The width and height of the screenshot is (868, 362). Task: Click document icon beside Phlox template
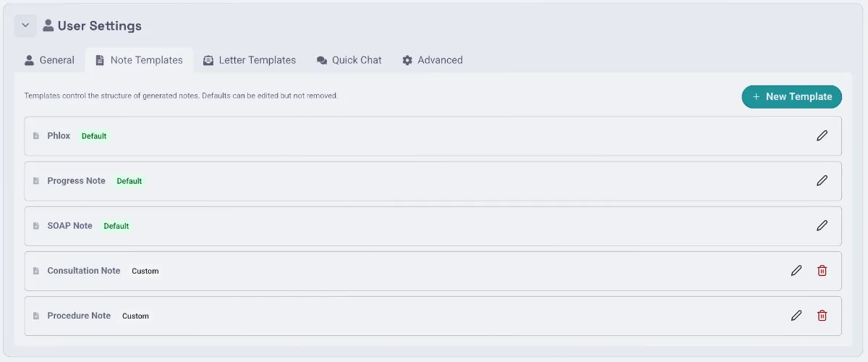(x=36, y=136)
